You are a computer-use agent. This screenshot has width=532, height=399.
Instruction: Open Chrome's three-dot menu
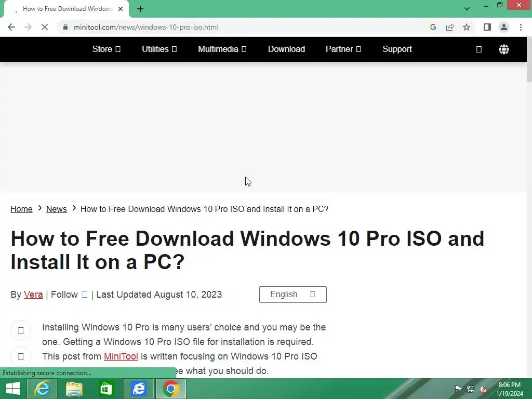click(x=521, y=27)
